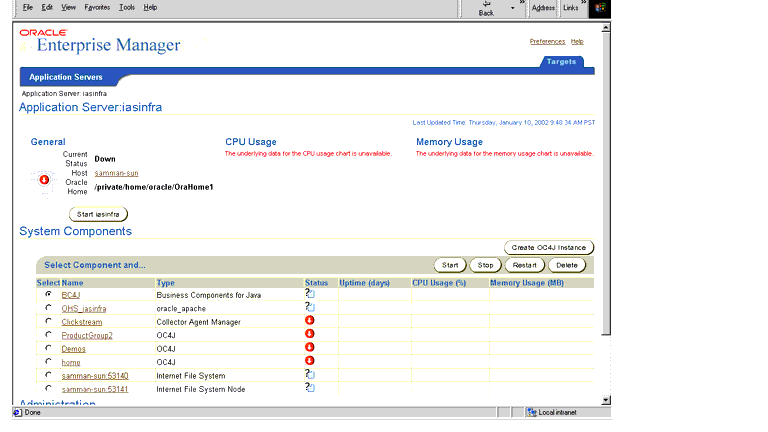
Task: Click the Application Servers tab header
Action: 66,77
